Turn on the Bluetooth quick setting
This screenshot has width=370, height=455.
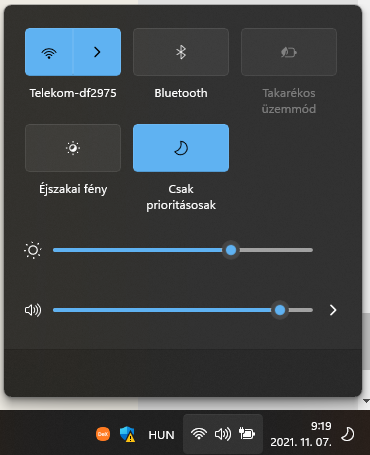181,52
